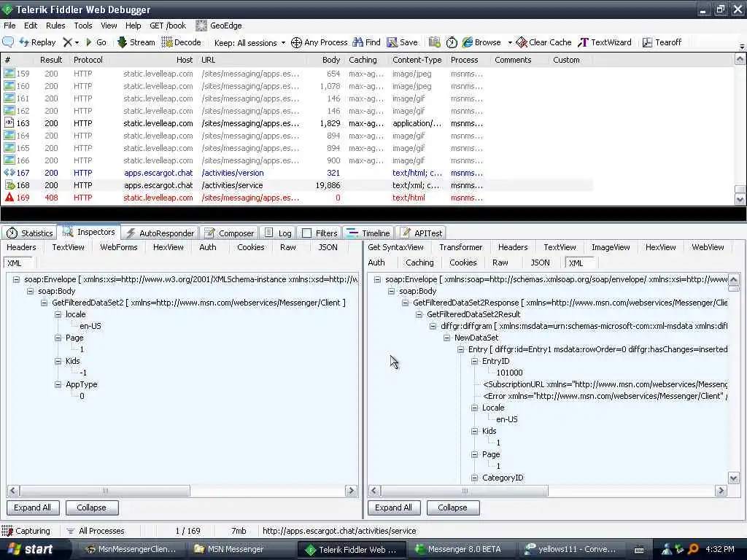This screenshot has height=560, width=747.
Task: Click the GeoEdge menu icon
Action: click(201, 26)
